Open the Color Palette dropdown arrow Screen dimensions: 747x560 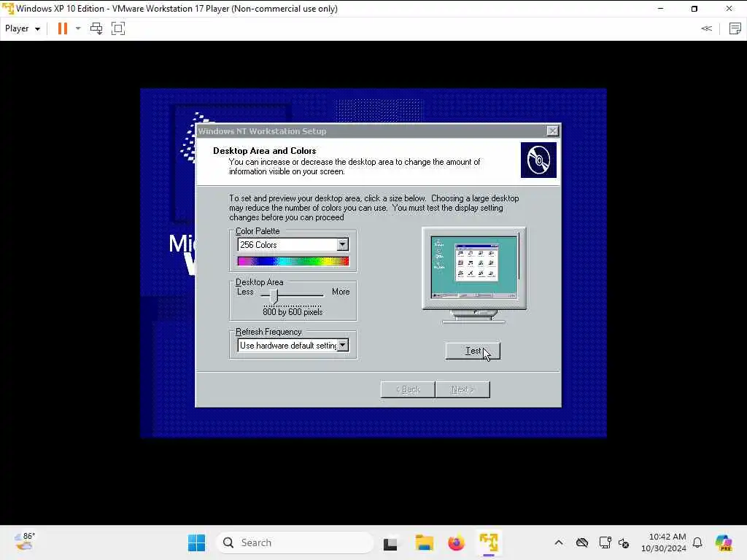pos(343,245)
